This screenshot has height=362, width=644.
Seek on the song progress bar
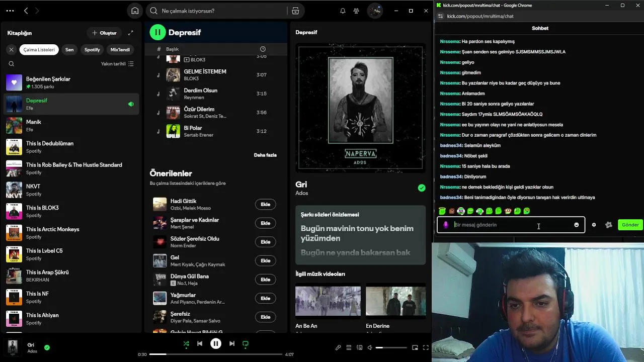click(x=216, y=354)
